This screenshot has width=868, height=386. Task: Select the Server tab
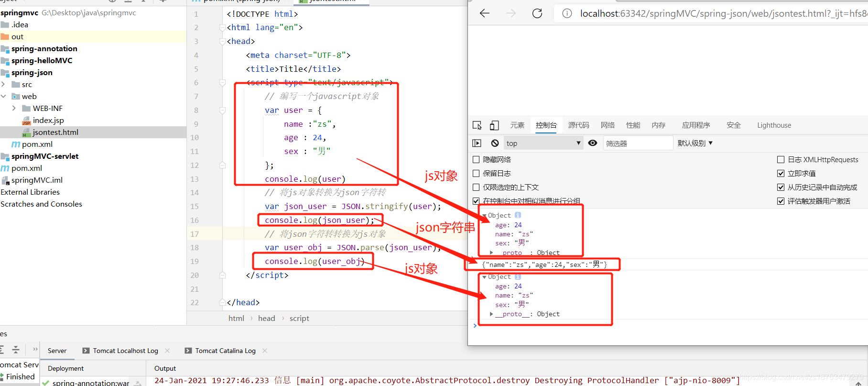coord(57,351)
